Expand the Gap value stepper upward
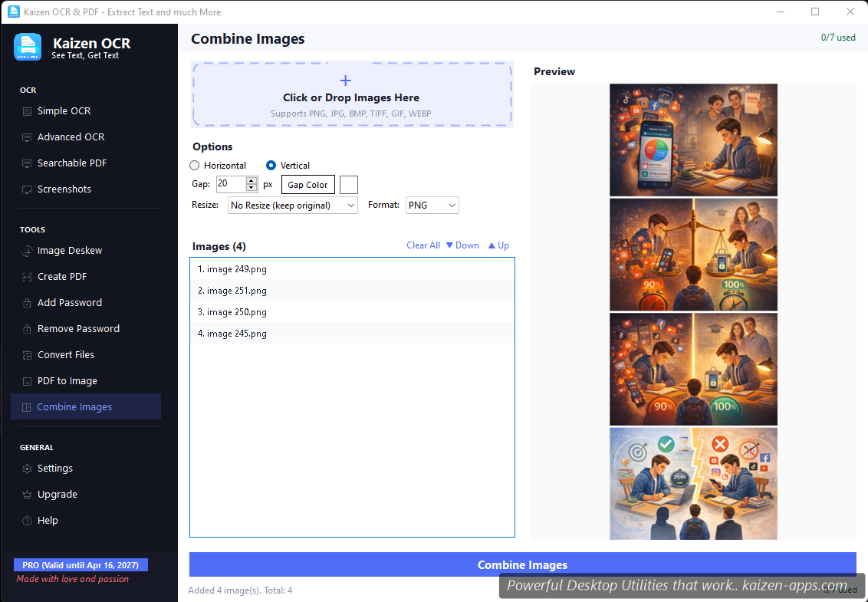The width and height of the screenshot is (868, 602). click(x=252, y=180)
